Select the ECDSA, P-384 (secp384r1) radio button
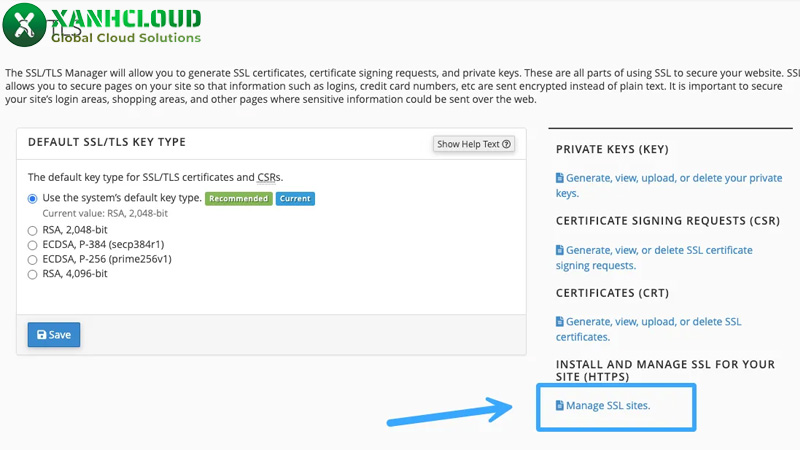The image size is (800, 450). [33, 245]
